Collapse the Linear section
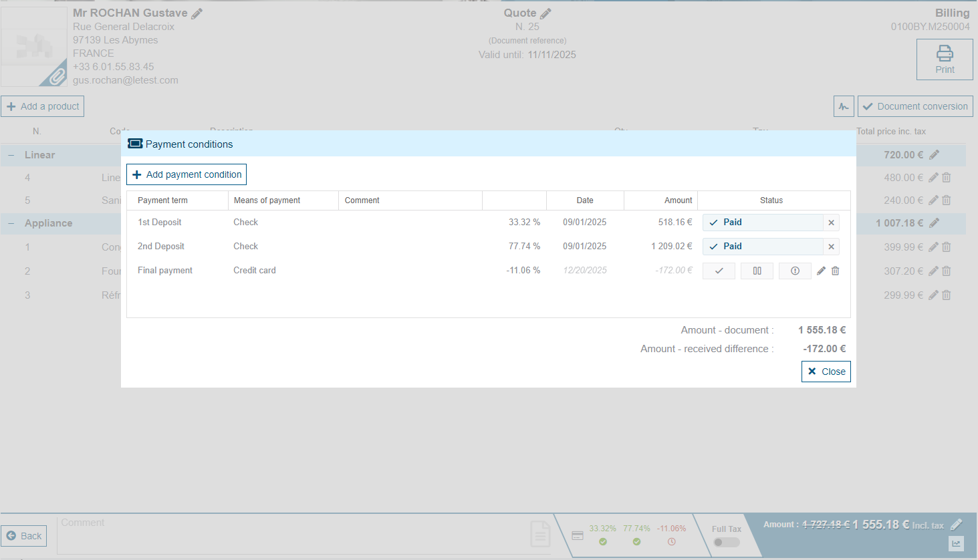Screen dimensions: 978x560 11,155
